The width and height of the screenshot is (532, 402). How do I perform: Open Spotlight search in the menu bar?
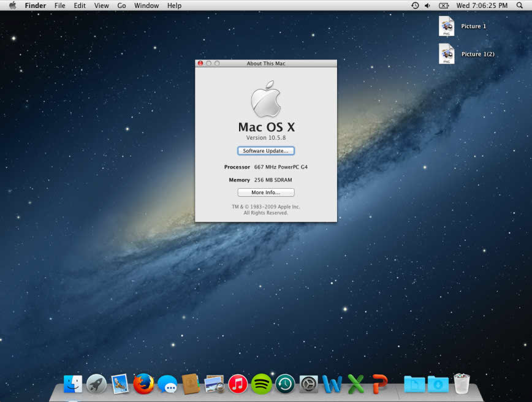click(x=519, y=6)
